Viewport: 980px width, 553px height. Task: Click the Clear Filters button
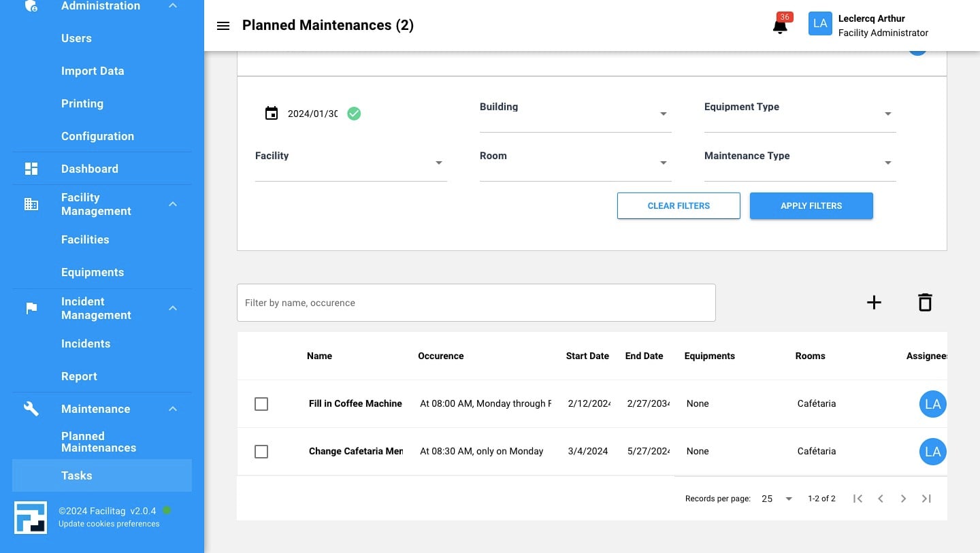coord(679,205)
